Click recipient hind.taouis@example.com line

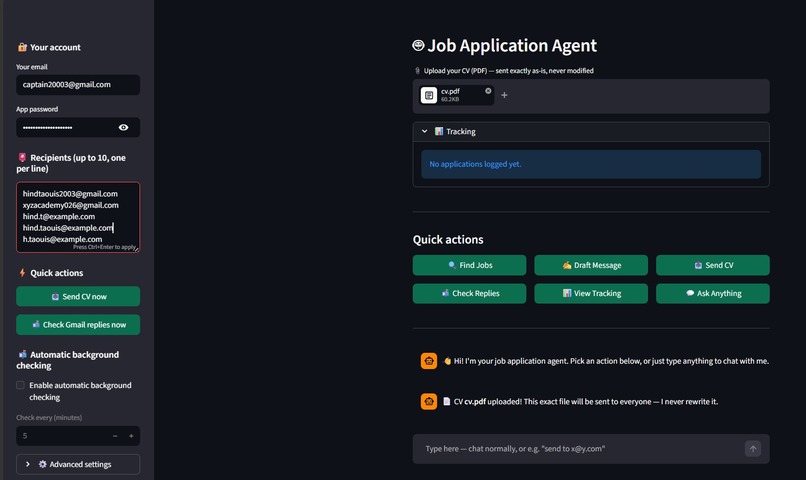click(x=67, y=228)
